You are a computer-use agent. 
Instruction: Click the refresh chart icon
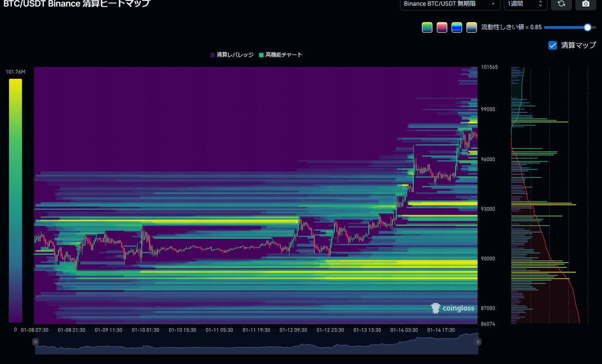tap(561, 5)
